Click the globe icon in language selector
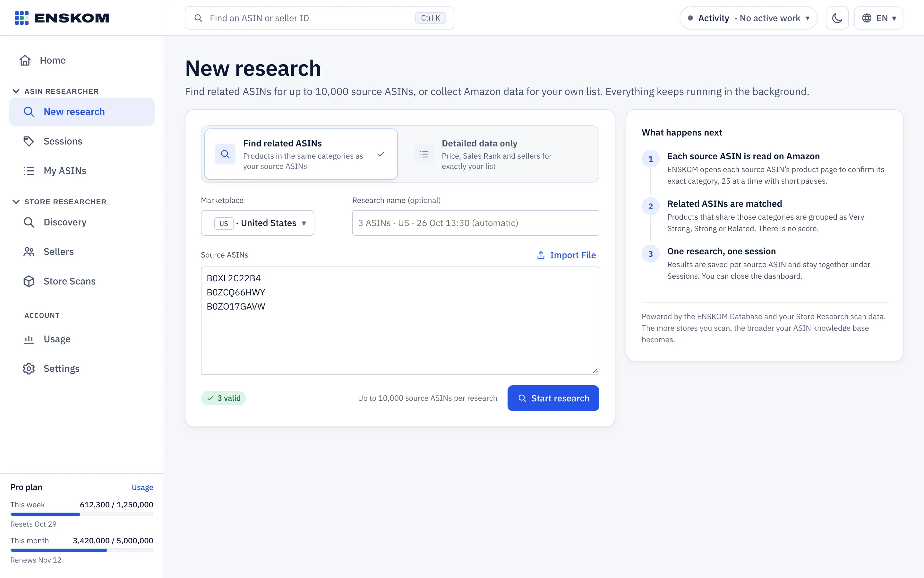Viewport: 924px width, 578px height. coord(867,18)
